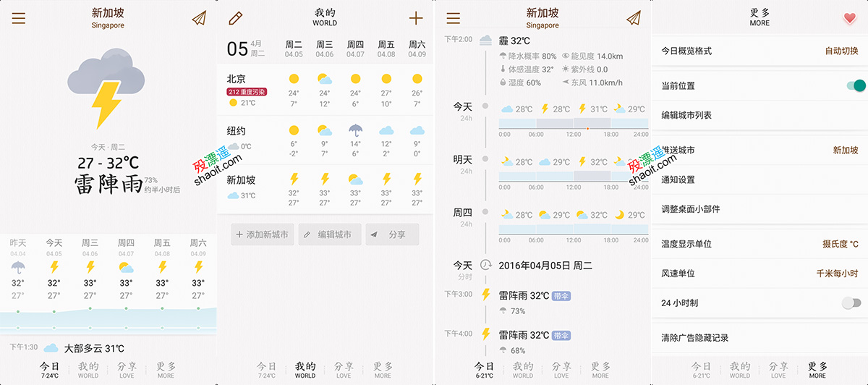This screenshot has height=385, width=868.
Task: Toggle the 24 小时制 switch
Action: [x=851, y=303]
